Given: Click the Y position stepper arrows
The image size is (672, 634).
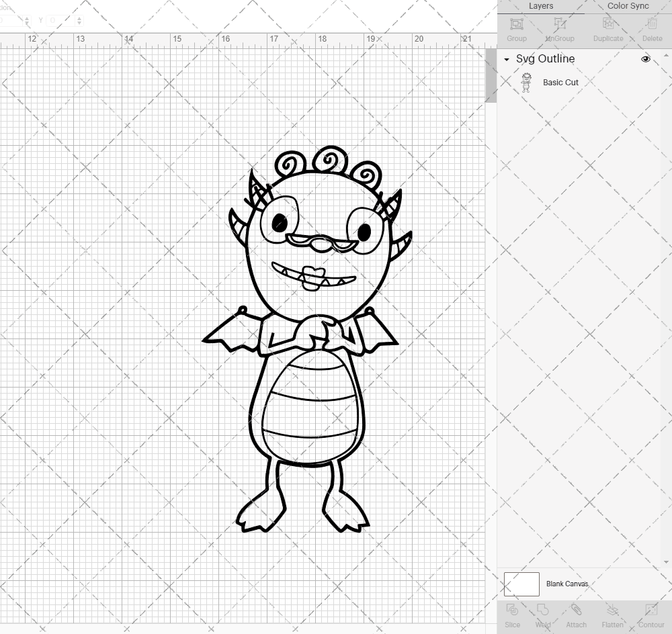Looking at the screenshot, I should pyautogui.click(x=79, y=20).
